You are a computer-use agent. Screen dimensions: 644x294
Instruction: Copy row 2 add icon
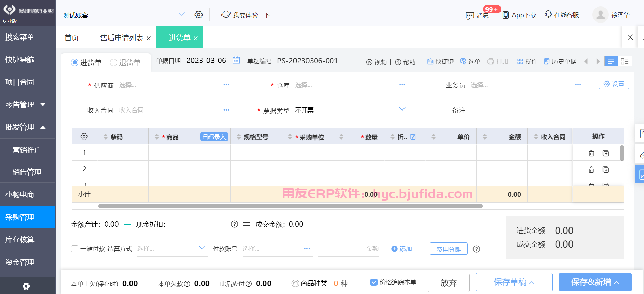(x=606, y=170)
